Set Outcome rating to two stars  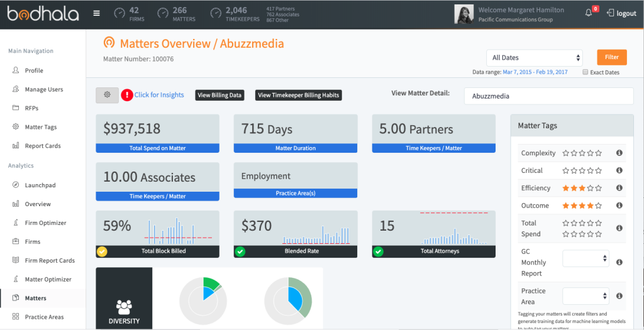[x=574, y=206]
